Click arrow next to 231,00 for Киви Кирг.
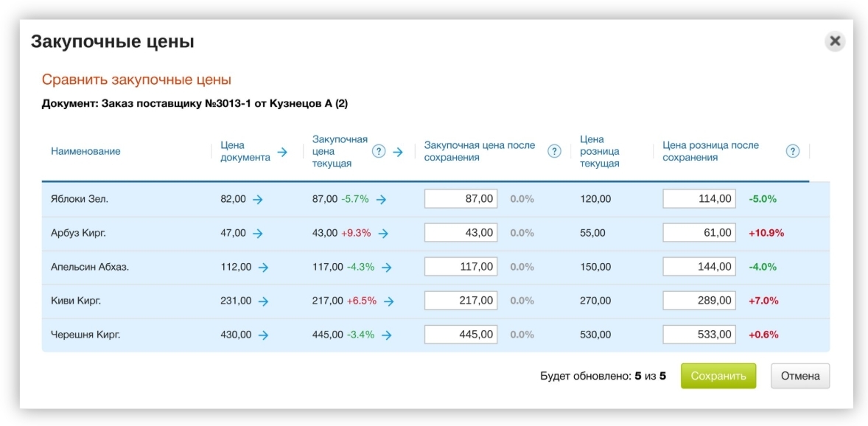868x426 pixels. click(263, 301)
